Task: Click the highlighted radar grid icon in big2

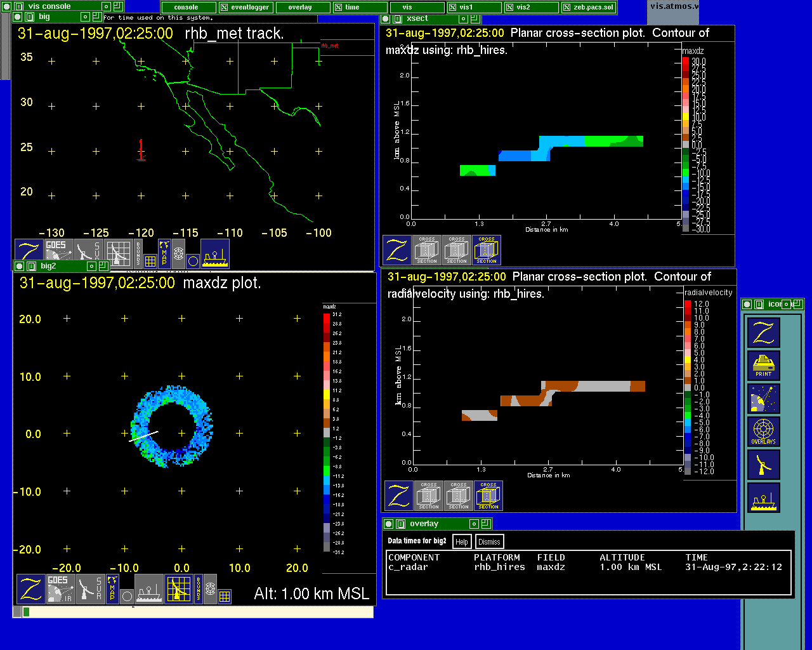Action: [179, 589]
